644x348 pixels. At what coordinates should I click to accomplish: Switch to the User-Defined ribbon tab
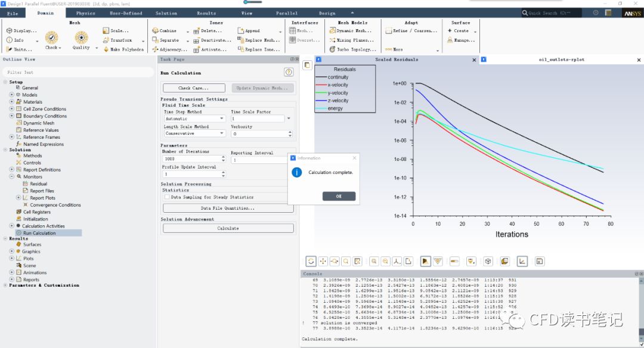pyautogui.click(x=126, y=13)
